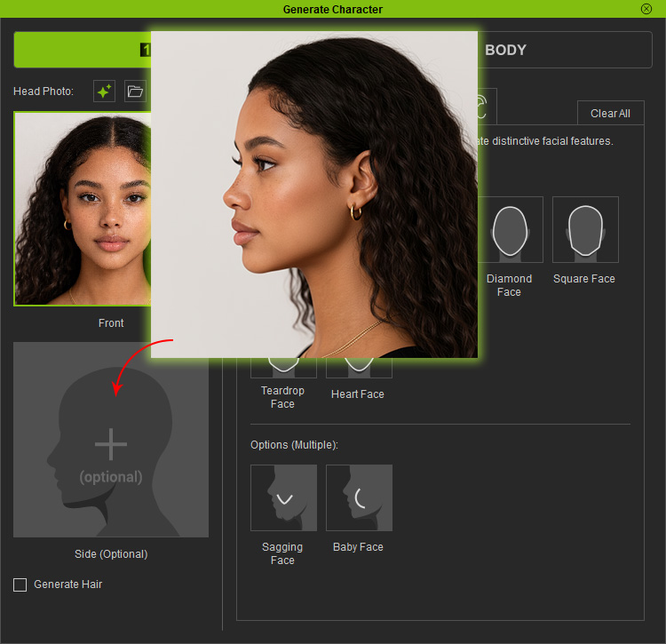
Task: Select the green head tab numbered 1
Action: [x=83, y=50]
